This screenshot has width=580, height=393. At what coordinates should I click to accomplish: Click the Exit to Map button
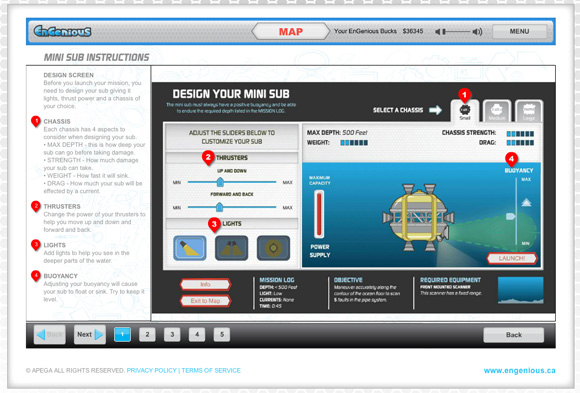[x=205, y=301]
